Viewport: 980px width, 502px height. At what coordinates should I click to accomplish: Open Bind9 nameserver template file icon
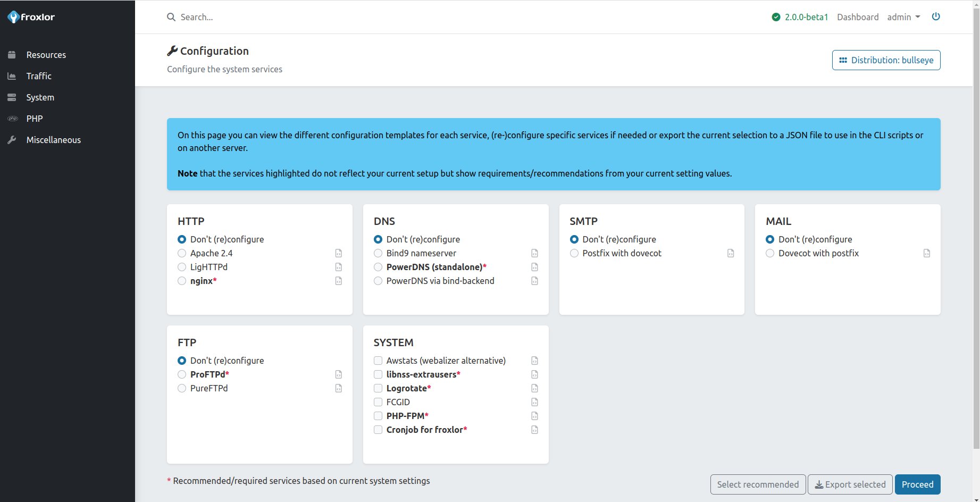[x=534, y=253]
